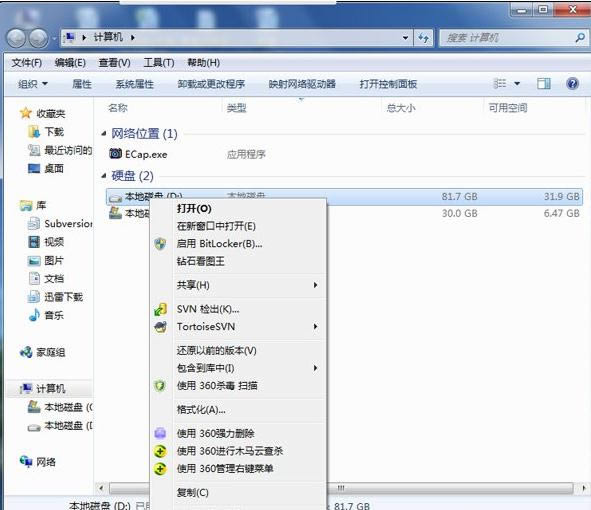Click the Forward navigation arrow
591x510 pixels.
tap(38, 38)
